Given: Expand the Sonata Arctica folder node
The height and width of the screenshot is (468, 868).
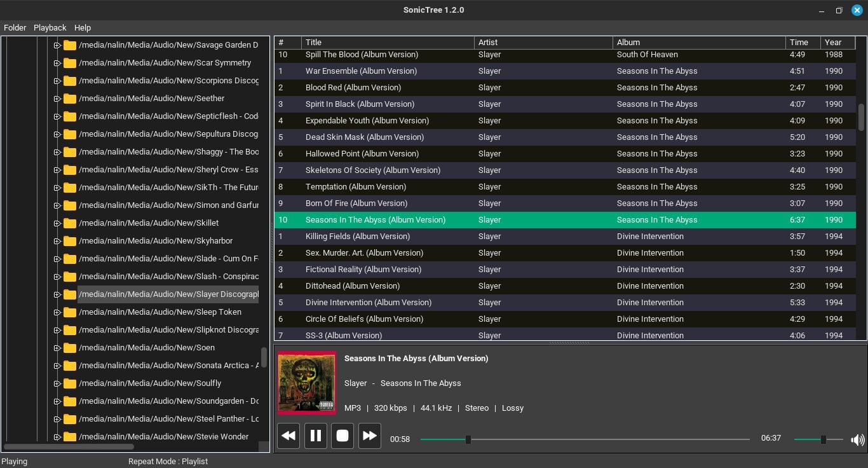Looking at the screenshot, I should pyautogui.click(x=57, y=366).
